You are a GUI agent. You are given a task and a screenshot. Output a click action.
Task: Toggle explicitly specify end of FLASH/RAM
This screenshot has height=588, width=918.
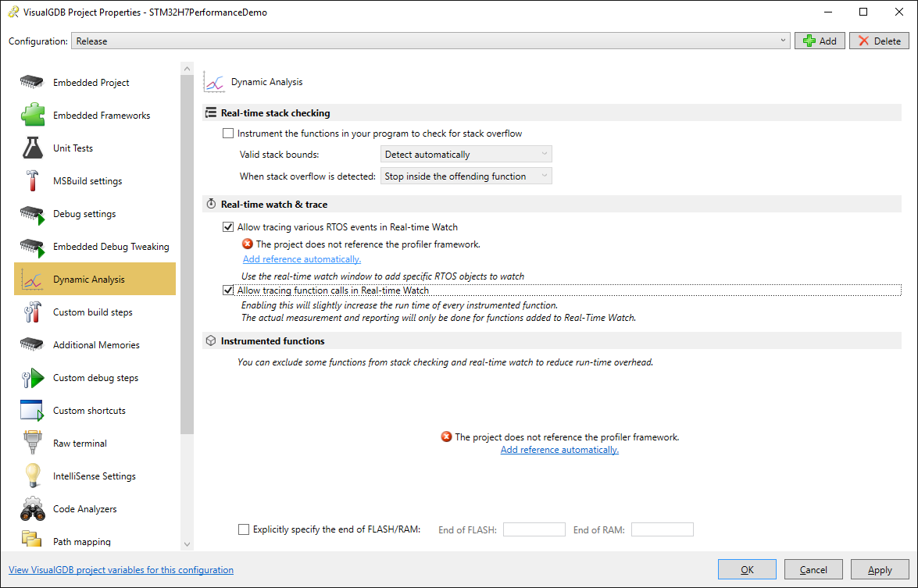(244, 529)
